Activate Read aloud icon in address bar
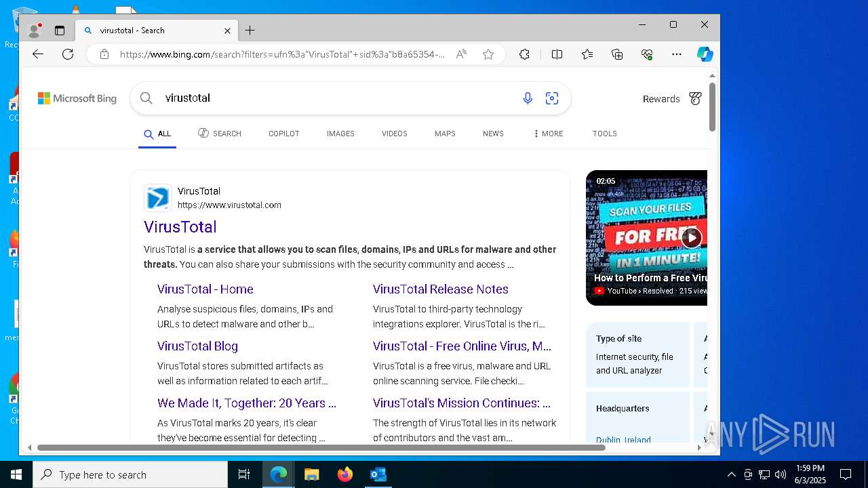868x488 pixels. (461, 54)
